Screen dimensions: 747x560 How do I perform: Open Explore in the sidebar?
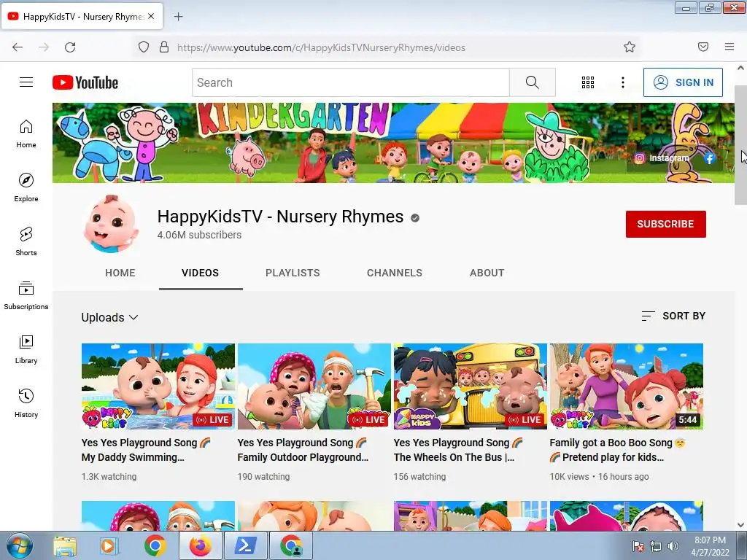click(x=26, y=187)
